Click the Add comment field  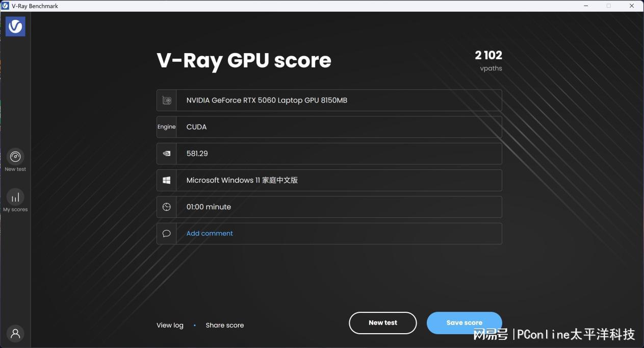pos(210,233)
